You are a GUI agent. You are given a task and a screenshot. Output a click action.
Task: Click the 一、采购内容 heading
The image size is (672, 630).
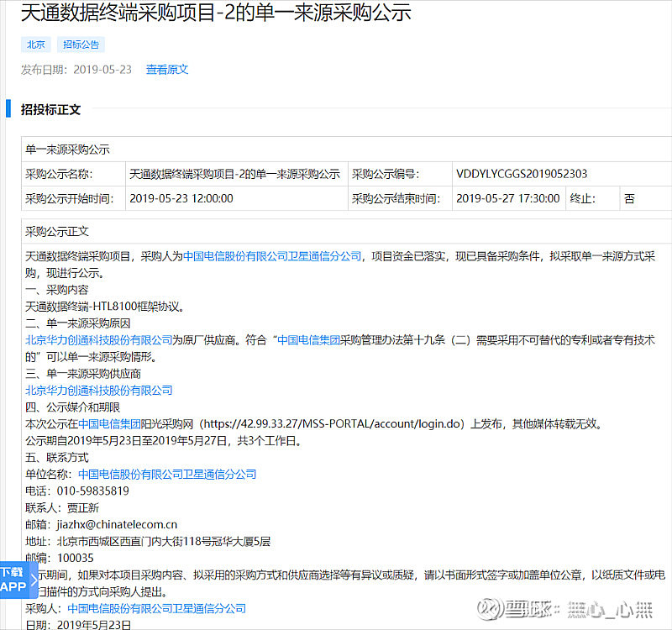57,290
